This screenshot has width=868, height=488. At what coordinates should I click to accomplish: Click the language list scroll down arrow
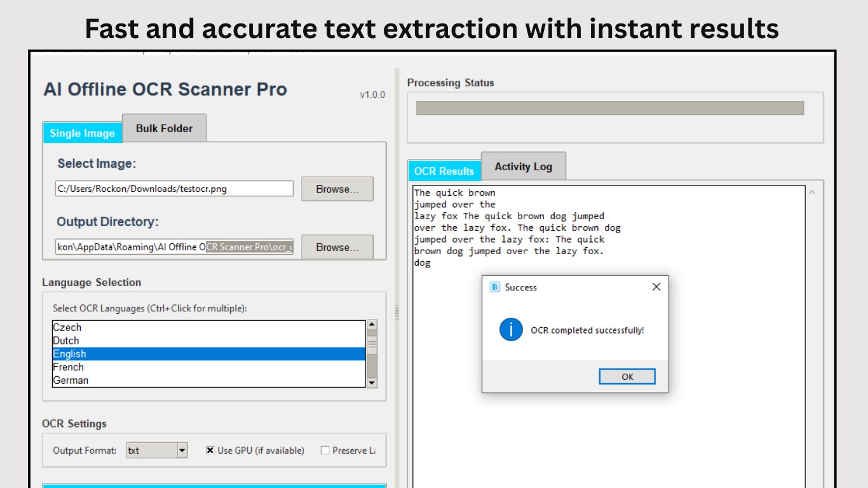[x=372, y=383]
